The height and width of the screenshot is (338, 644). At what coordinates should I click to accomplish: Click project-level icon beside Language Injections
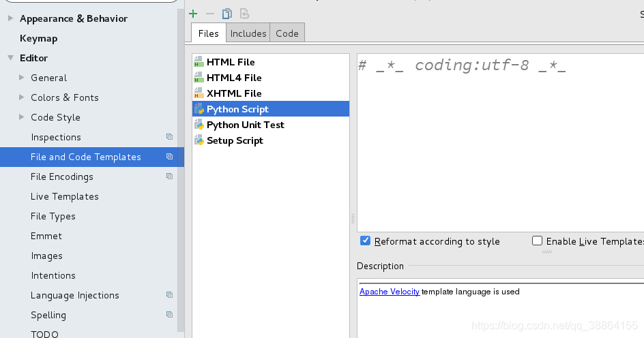(x=169, y=294)
